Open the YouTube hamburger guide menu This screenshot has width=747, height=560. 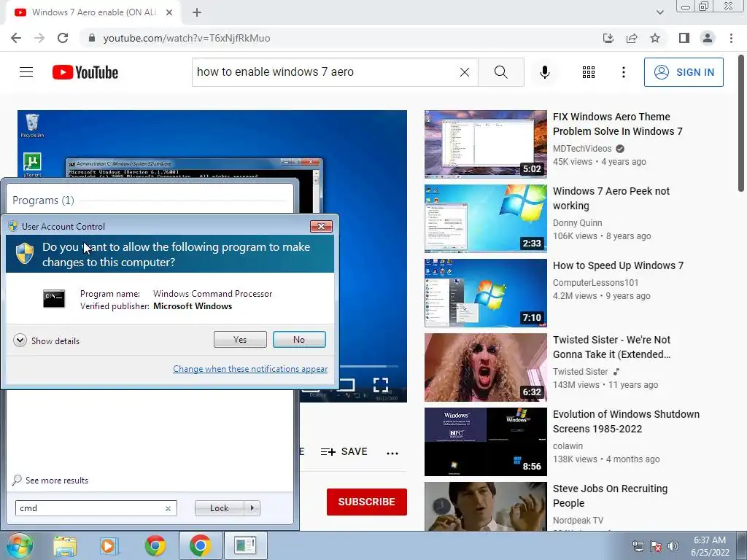26,72
